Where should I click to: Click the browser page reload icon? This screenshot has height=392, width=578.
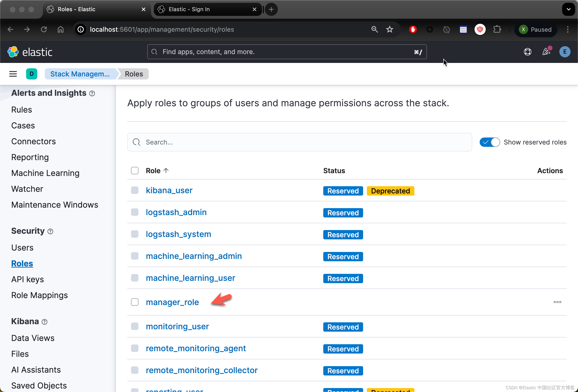[44, 29]
